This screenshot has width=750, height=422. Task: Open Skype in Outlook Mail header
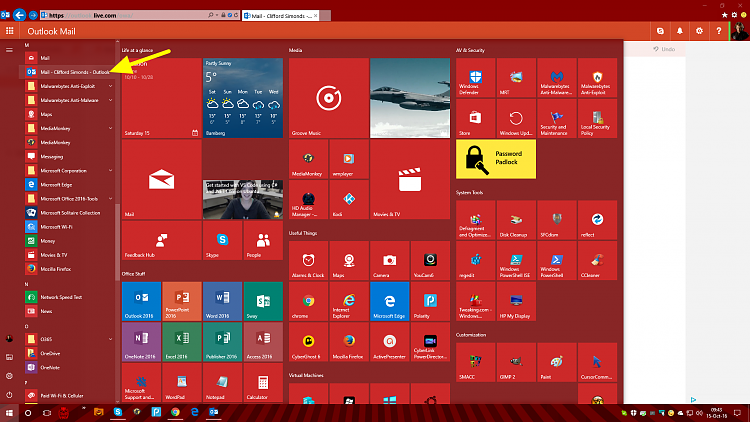660,31
